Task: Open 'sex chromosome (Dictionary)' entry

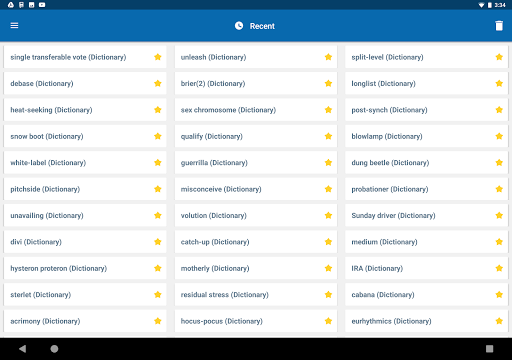Action: click(256, 110)
